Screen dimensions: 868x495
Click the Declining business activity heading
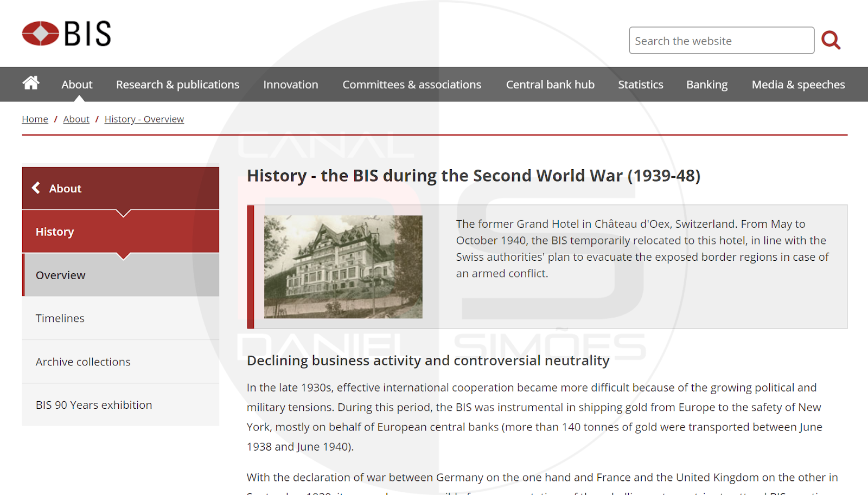(x=428, y=361)
